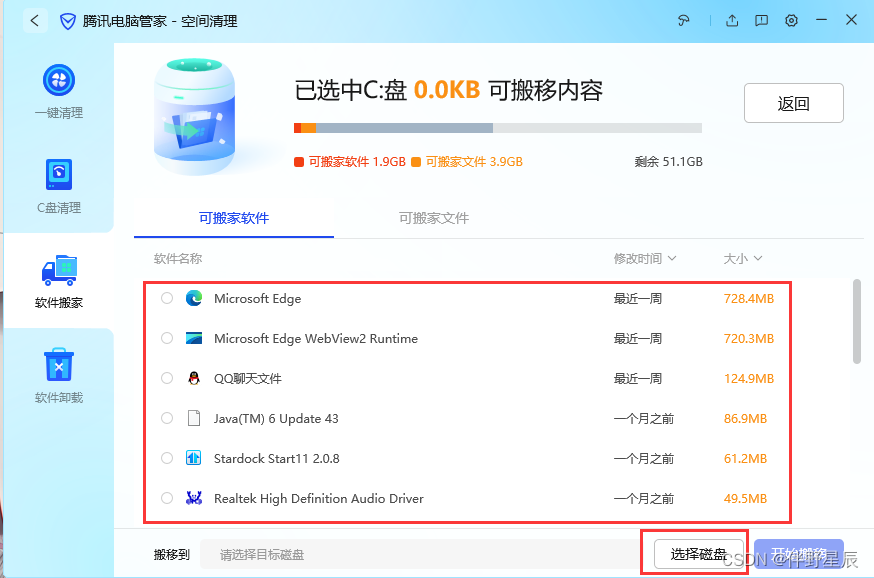The width and height of the screenshot is (874, 578).
Task: Click the Microsoft Edge app icon
Action: tap(194, 298)
